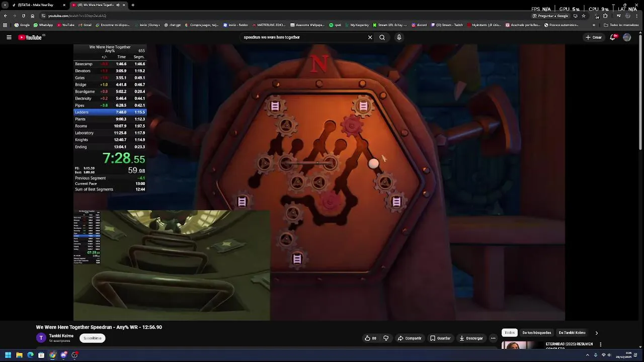Open more actions ellipsis below video

pyautogui.click(x=493, y=338)
